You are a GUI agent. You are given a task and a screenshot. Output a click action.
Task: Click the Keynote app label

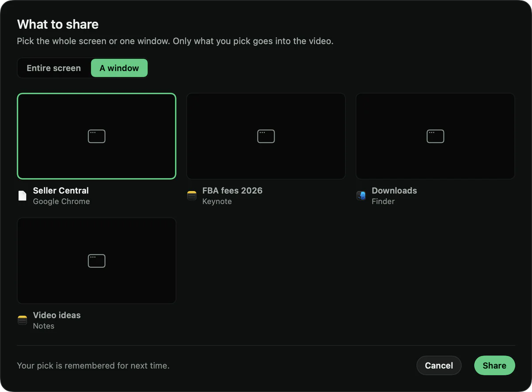(217, 201)
